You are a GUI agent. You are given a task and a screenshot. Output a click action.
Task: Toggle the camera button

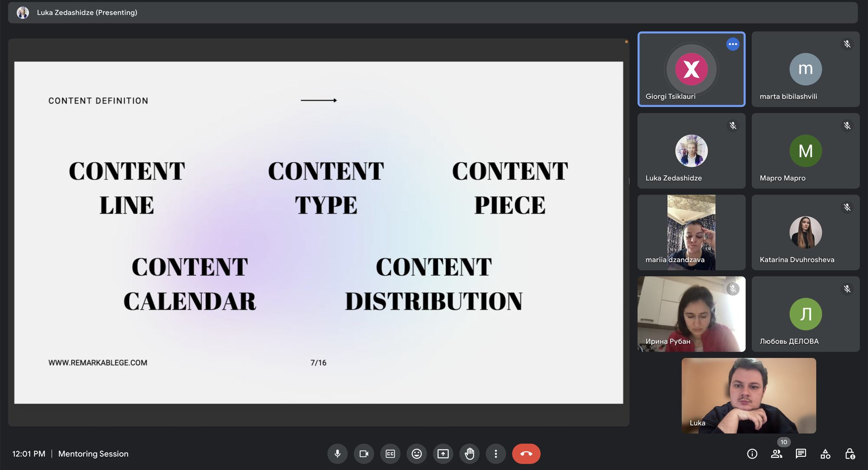pos(364,454)
